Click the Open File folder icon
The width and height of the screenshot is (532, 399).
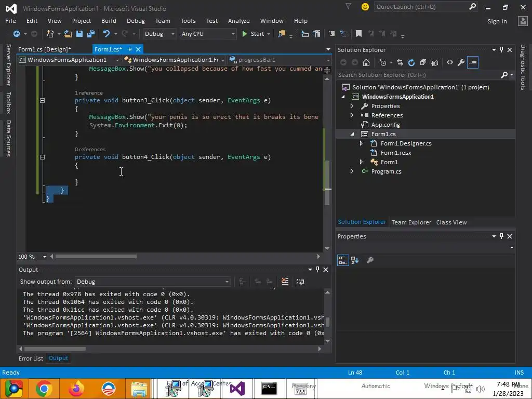point(68,34)
